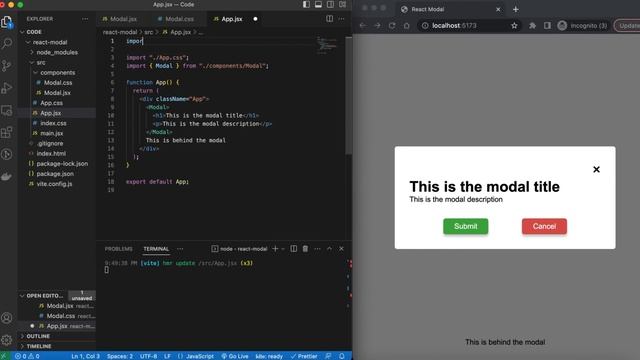The image size is (640, 360).
Task: Click Go Live in status bar
Action: [x=235, y=356]
